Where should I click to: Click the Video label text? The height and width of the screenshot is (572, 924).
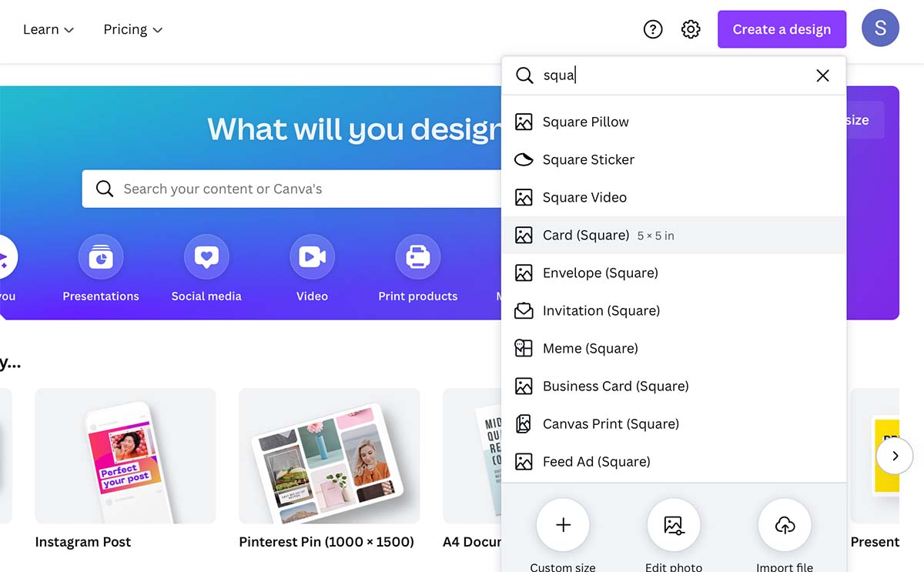tap(312, 296)
